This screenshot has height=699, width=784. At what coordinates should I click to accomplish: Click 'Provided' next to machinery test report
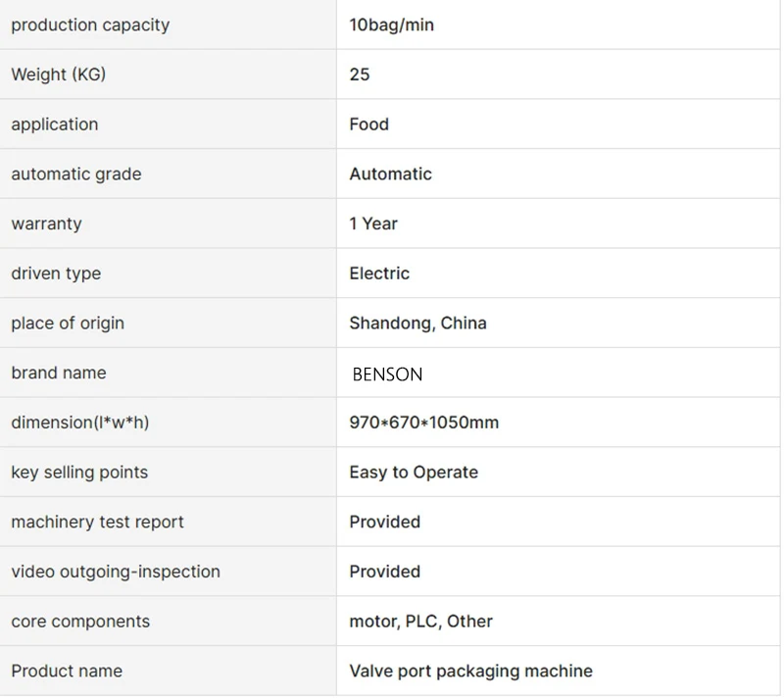point(384,522)
